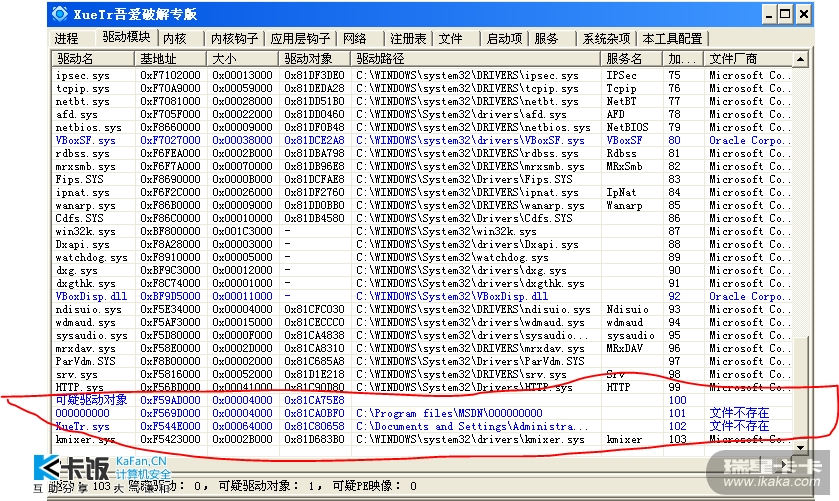Select the VBoxSF.sys driver row
This screenshot has width=839, height=501.
point(422,140)
